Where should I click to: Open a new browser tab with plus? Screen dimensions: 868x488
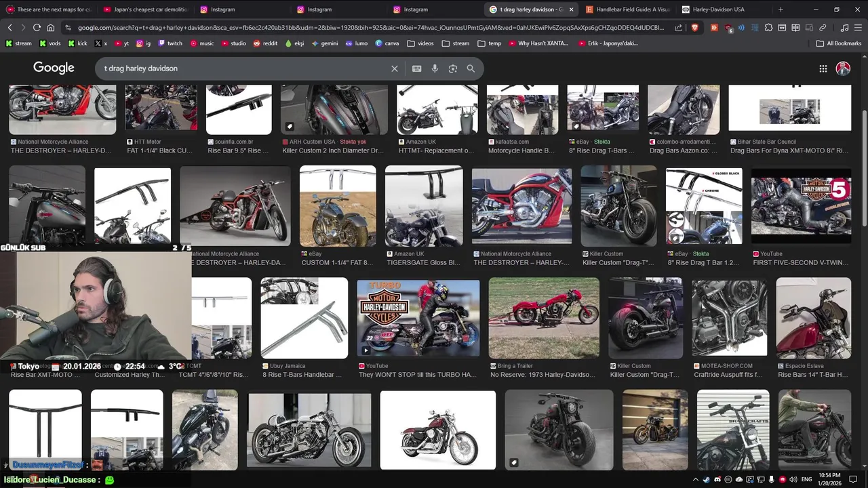(x=781, y=9)
